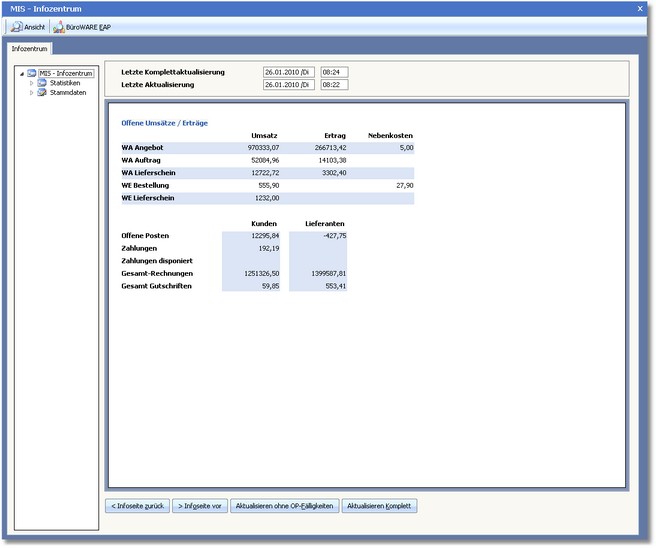
Task: Select Statistiken label in the tree
Action: click(x=65, y=83)
